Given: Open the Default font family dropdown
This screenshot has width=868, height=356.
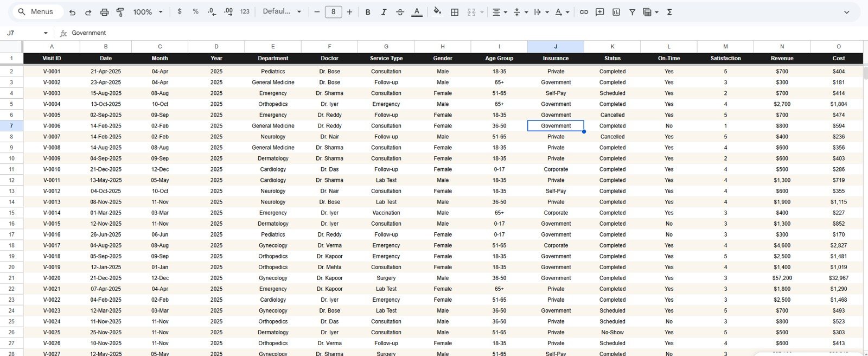Looking at the screenshot, I should pyautogui.click(x=282, y=11).
